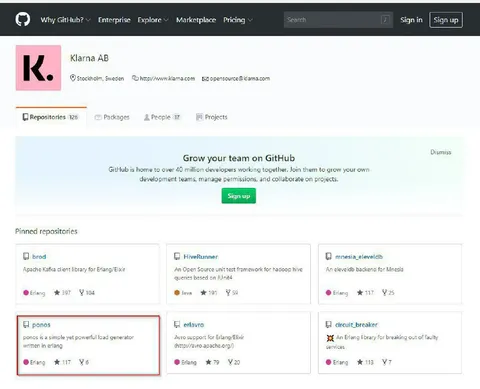This screenshot has height=389, width=480.
Task: Click the Sign in link
Action: pyautogui.click(x=411, y=20)
